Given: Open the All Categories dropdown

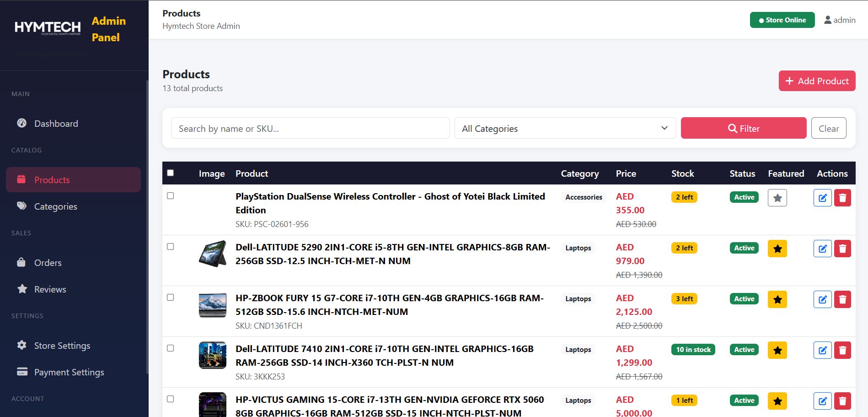Looking at the screenshot, I should [565, 128].
